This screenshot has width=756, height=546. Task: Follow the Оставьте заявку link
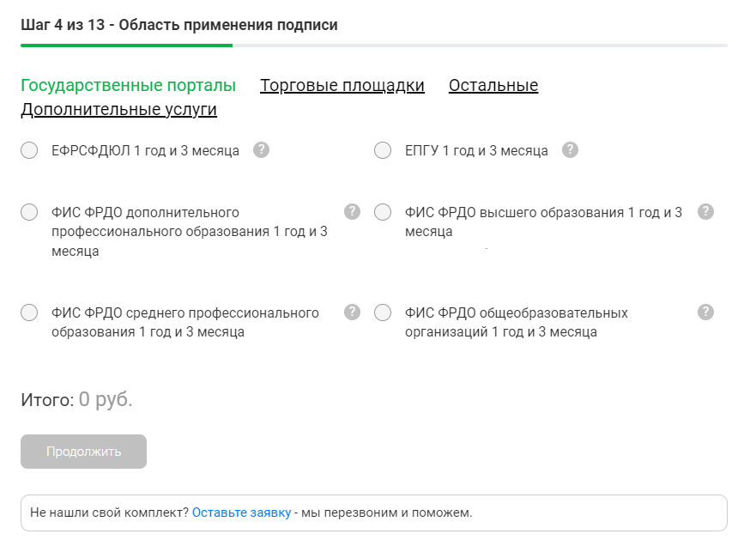[241, 513]
